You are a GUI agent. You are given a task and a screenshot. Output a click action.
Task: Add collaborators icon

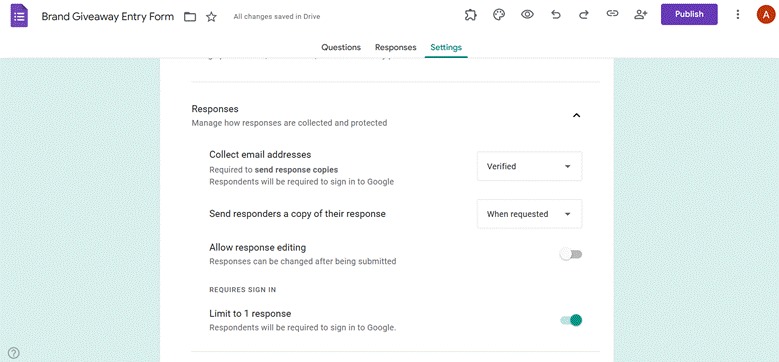641,15
